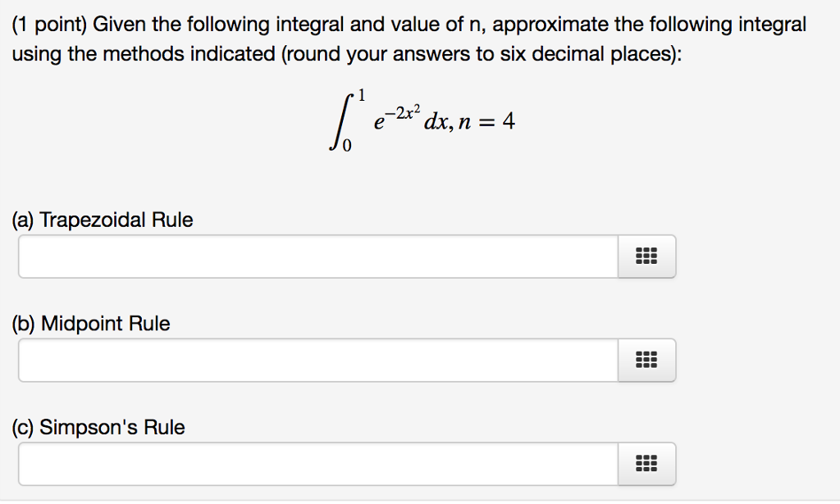Open the equation editor for Trapezoidal Rule answer
This screenshot has width=840, height=504.
click(x=647, y=256)
